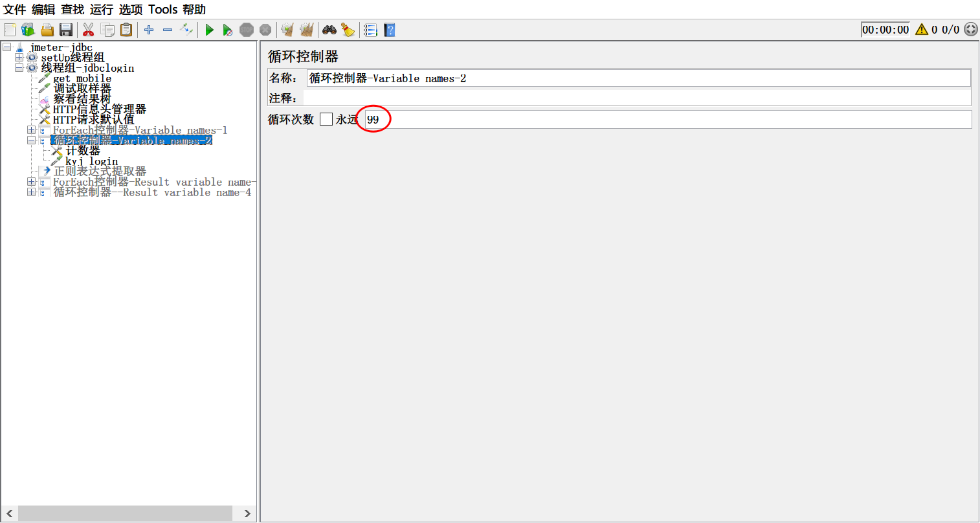Expand ForEach控制器-Variable names-1 node
The image size is (980, 523).
point(31,130)
